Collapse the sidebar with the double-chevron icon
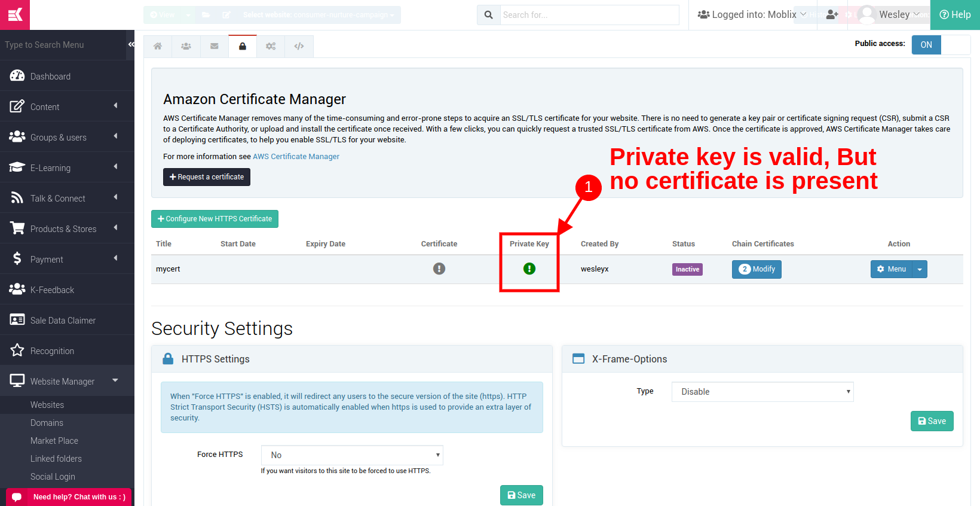The image size is (980, 506). click(x=131, y=44)
